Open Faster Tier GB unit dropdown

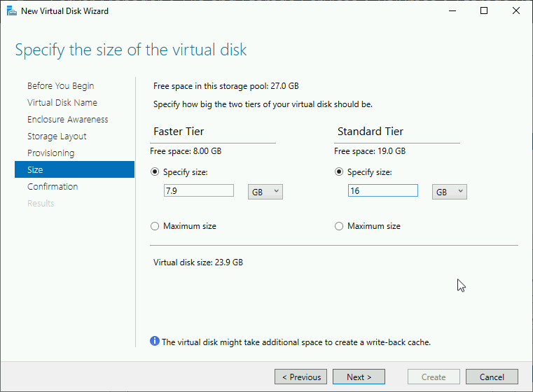[265, 192]
